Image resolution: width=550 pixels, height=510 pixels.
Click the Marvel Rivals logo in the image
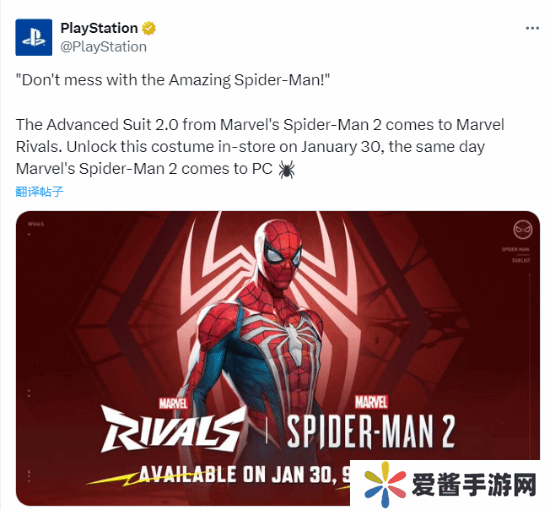(173, 425)
